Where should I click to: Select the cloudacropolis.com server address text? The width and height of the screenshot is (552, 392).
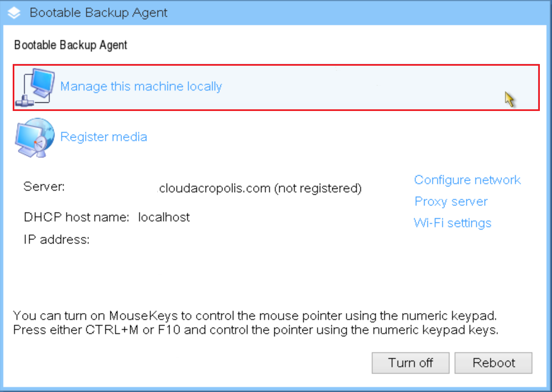(214, 188)
